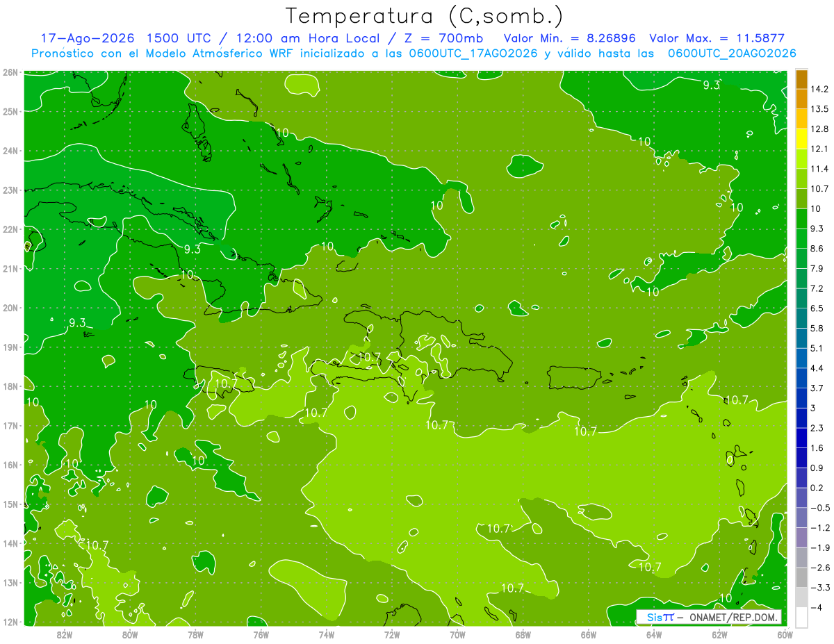This screenshot has width=834, height=644.
Task: Click the "Valor Min. = 8.26896" readout
Action: [571, 38]
